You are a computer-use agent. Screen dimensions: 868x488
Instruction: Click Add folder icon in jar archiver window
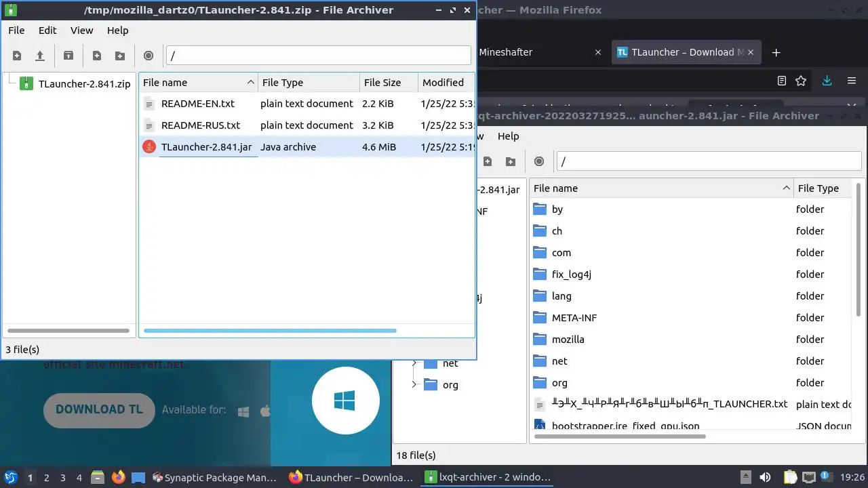click(511, 161)
